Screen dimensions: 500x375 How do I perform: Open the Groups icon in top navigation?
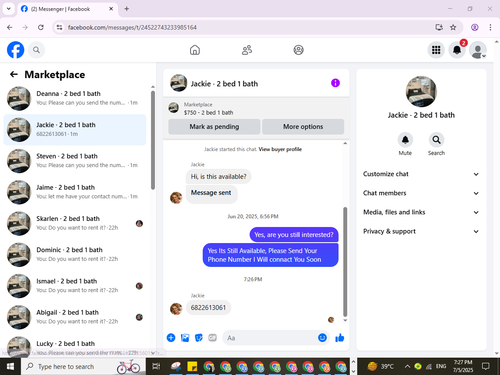(x=298, y=50)
